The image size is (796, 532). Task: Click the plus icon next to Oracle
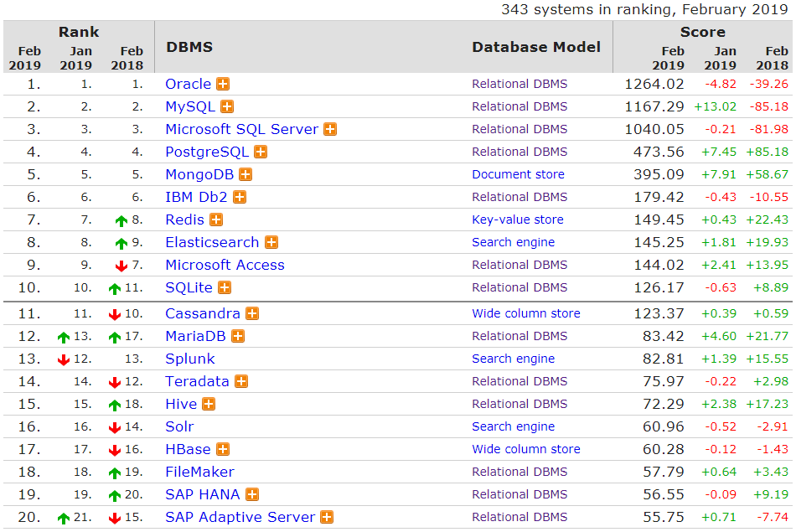223,84
